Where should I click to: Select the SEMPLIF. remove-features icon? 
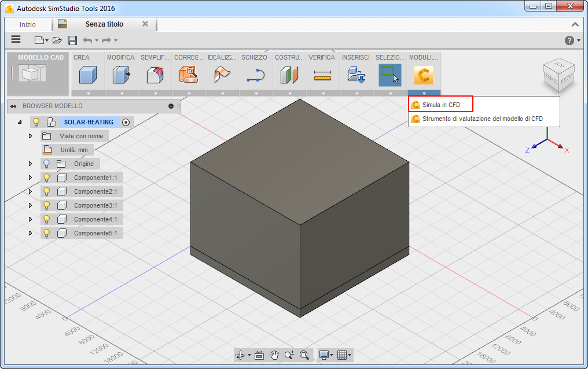click(x=155, y=75)
